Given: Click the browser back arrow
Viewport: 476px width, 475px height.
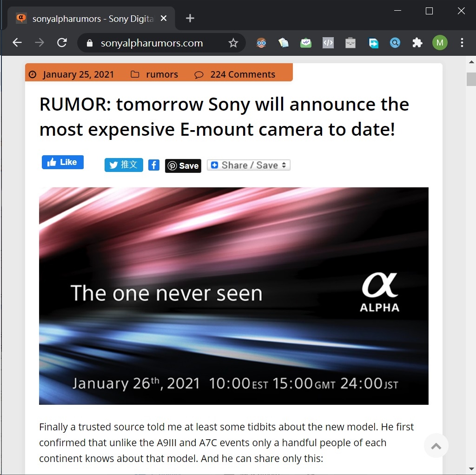Looking at the screenshot, I should 17,43.
